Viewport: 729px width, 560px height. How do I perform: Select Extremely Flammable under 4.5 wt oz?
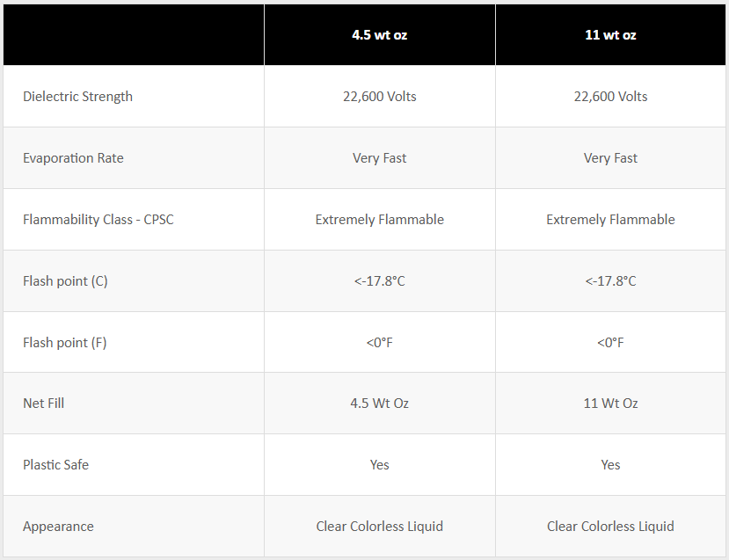coord(379,220)
